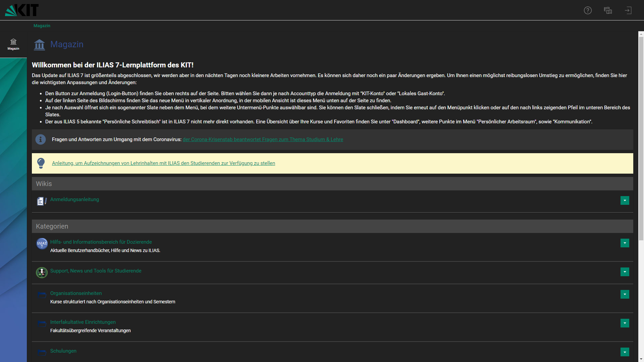
Task: Open the Corona-Krisenstab questions link
Action: [x=263, y=139]
